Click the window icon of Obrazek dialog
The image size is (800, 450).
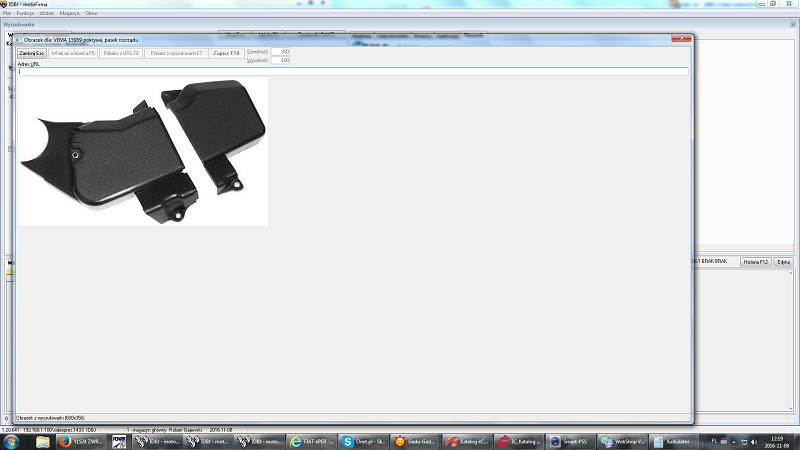(x=18, y=40)
